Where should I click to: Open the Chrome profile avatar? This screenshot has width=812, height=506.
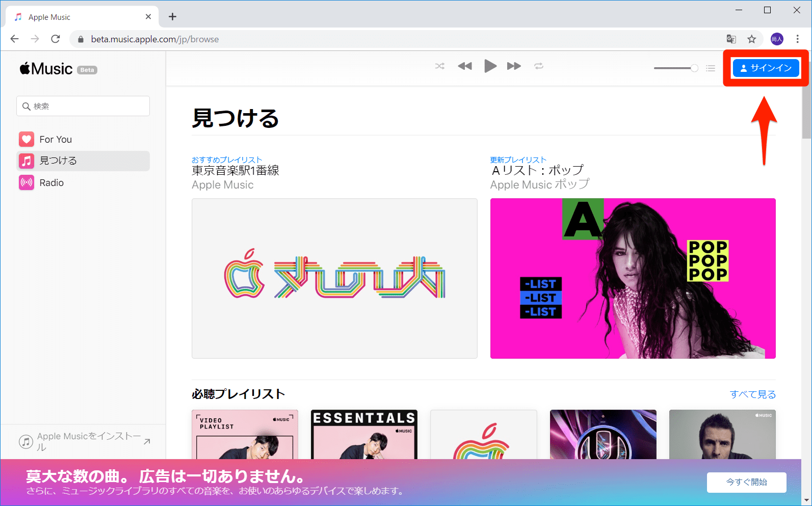tap(777, 39)
